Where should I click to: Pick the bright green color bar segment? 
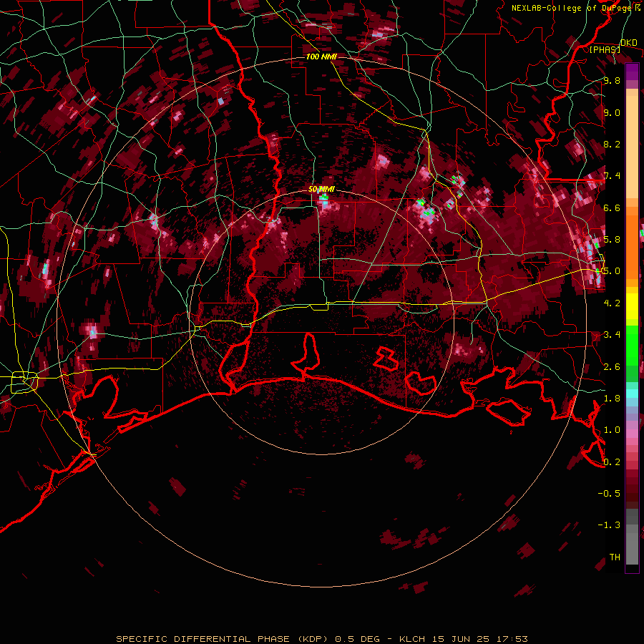[x=632, y=345]
